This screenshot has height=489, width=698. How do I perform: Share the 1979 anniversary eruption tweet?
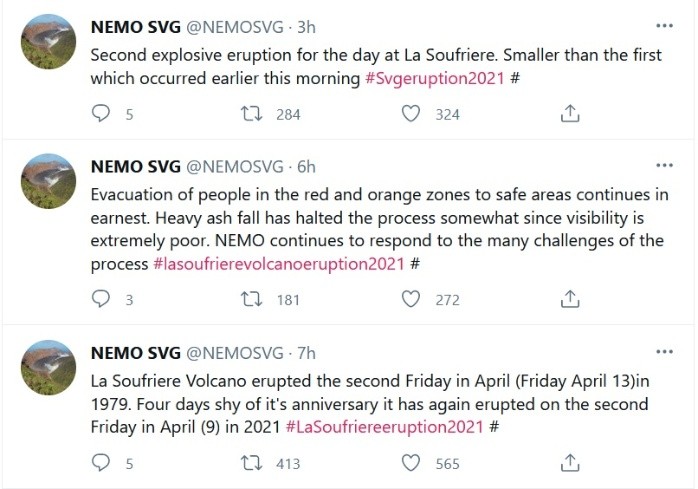[570, 463]
